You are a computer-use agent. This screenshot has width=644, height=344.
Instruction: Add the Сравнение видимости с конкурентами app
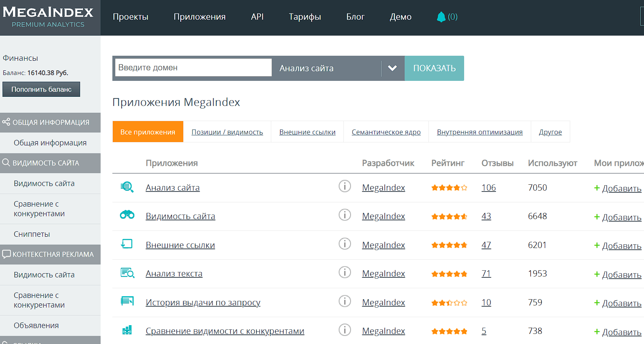[618, 332]
